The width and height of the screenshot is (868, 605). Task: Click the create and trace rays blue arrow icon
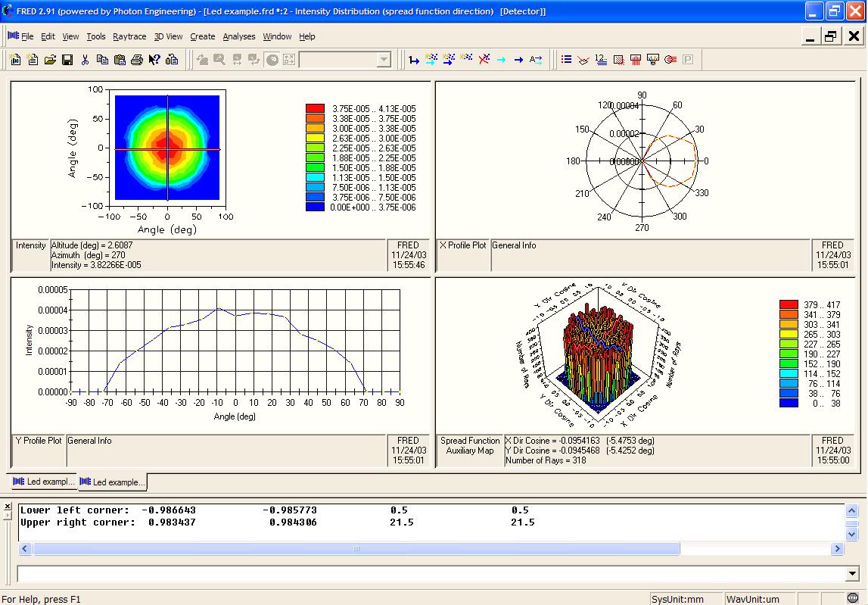point(449,59)
